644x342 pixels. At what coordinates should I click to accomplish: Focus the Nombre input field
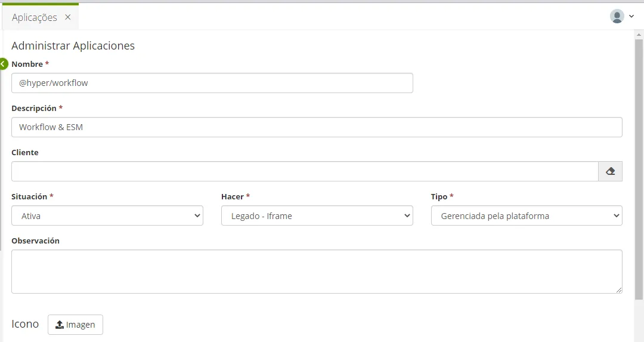point(212,83)
